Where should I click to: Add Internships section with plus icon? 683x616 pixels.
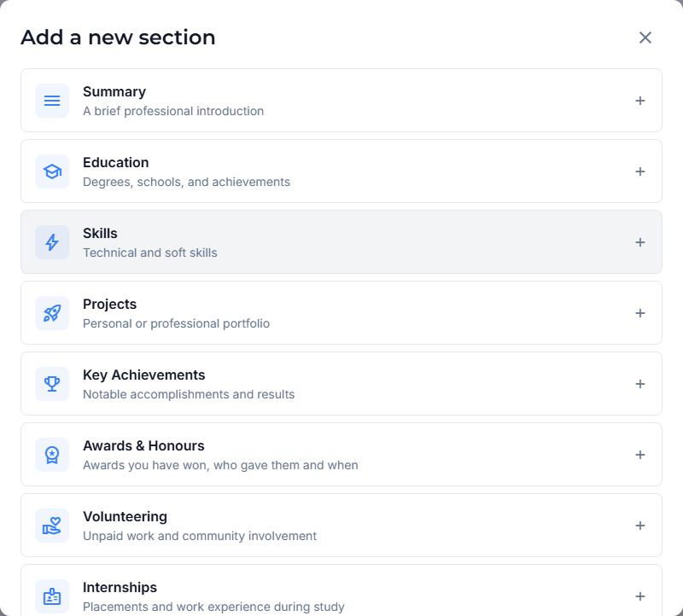(639, 596)
